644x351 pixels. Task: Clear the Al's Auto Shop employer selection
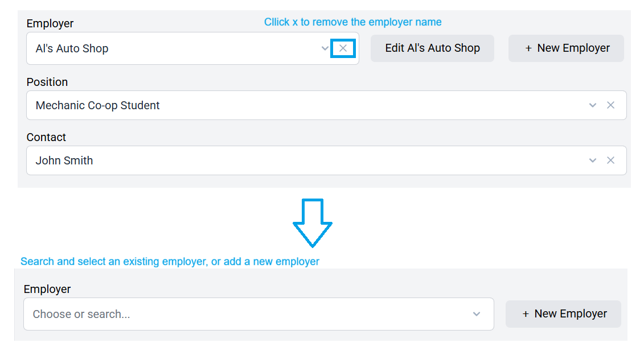pyautogui.click(x=343, y=48)
